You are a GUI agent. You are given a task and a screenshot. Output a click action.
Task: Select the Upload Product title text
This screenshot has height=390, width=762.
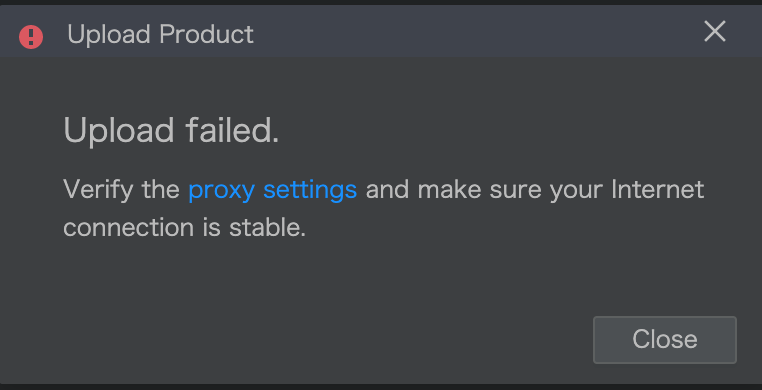pos(160,34)
